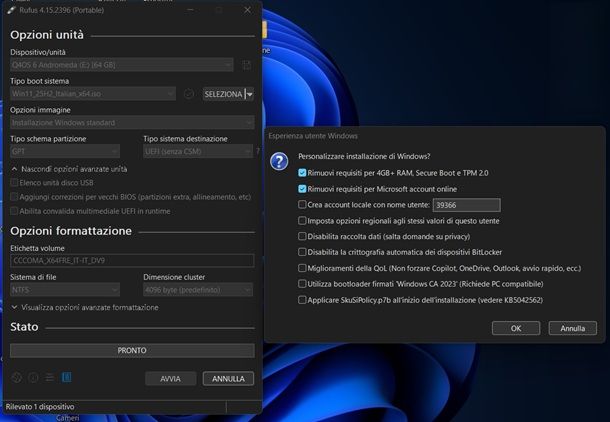This screenshot has height=422, width=610.
Task: Click the Etichetta volume text field
Action: tap(132, 260)
